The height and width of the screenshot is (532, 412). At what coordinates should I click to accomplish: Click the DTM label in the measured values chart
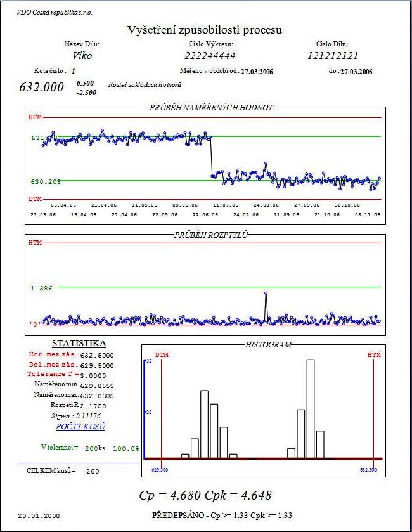35,199
